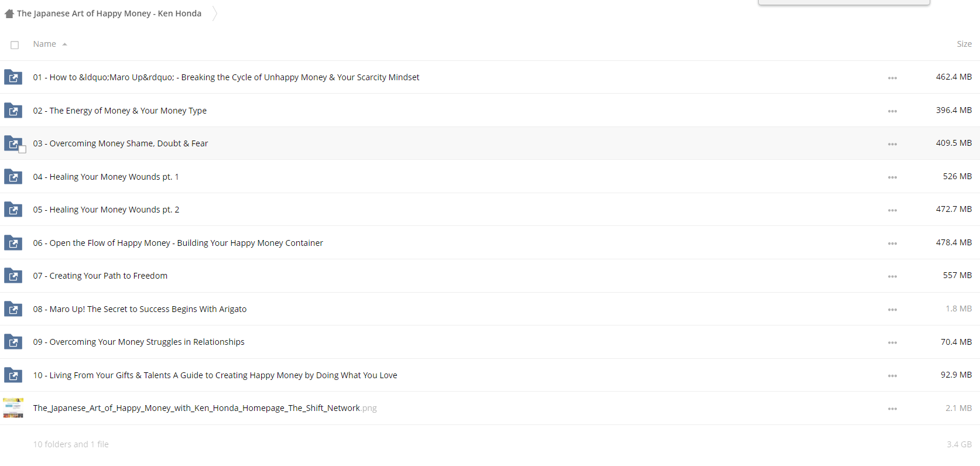Screen dimensions: 980x466
Task: Sort list by Name column header
Action: point(44,44)
